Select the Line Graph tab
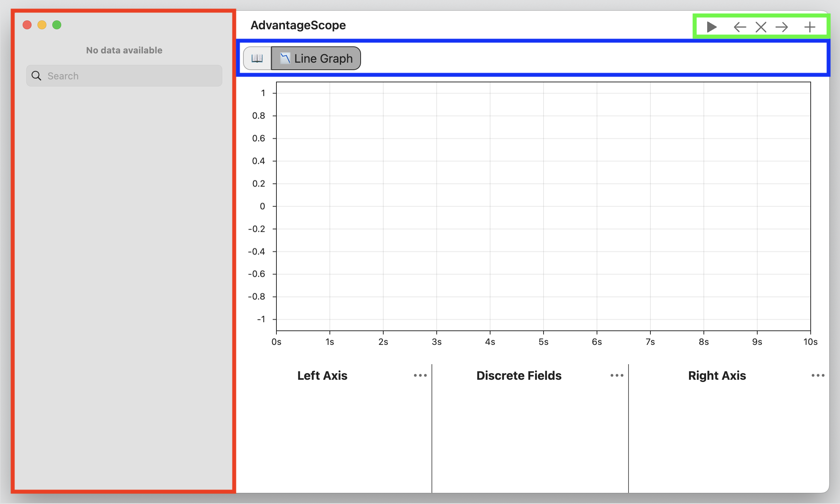The width and height of the screenshot is (840, 504). (316, 58)
